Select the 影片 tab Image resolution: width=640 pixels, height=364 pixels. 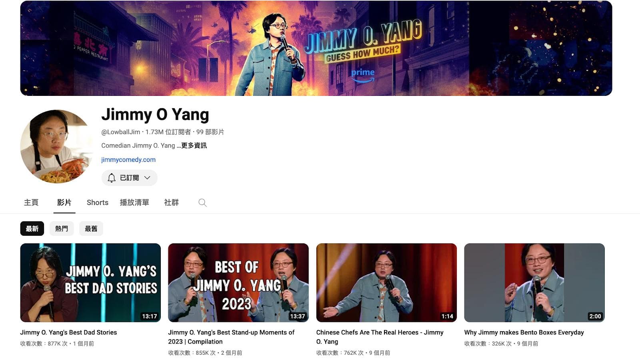coord(64,203)
